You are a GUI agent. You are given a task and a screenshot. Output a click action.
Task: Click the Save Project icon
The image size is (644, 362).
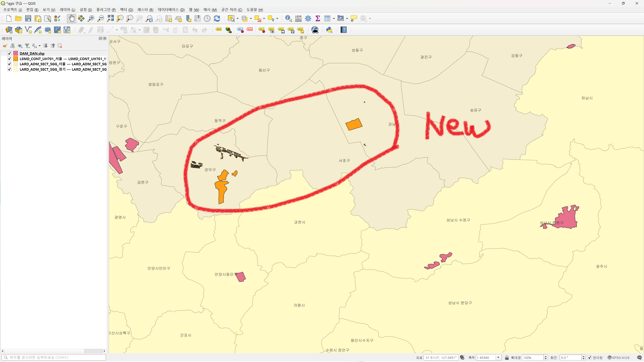click(x=28, y=18)
